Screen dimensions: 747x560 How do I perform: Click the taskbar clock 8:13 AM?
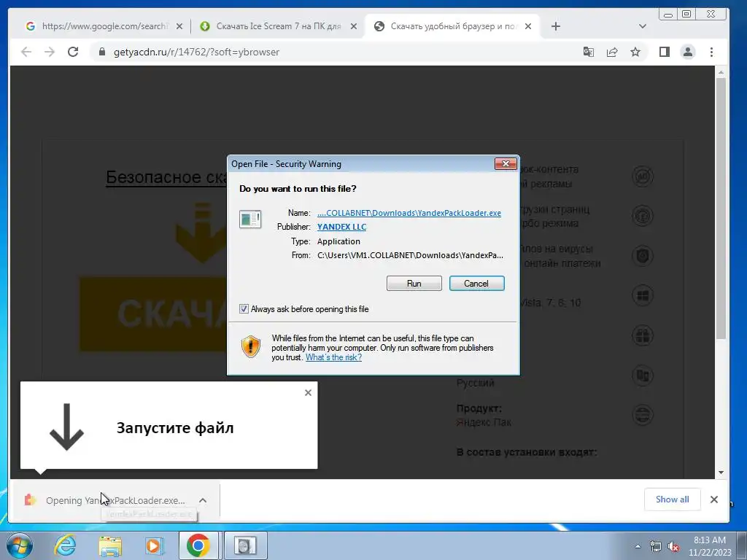click(710, 545)
